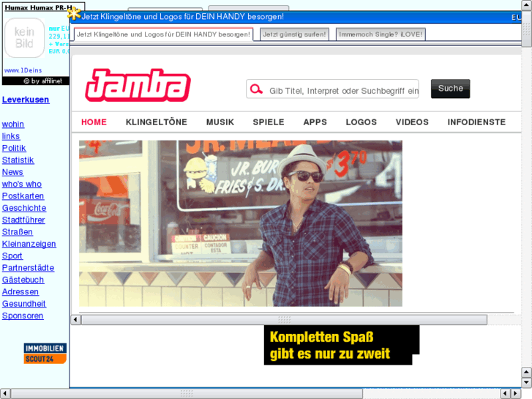Select the 'Jetzt Klingeltöne und Logos' tab
This screenshot has height=399, width=532.
coord(163,34)
